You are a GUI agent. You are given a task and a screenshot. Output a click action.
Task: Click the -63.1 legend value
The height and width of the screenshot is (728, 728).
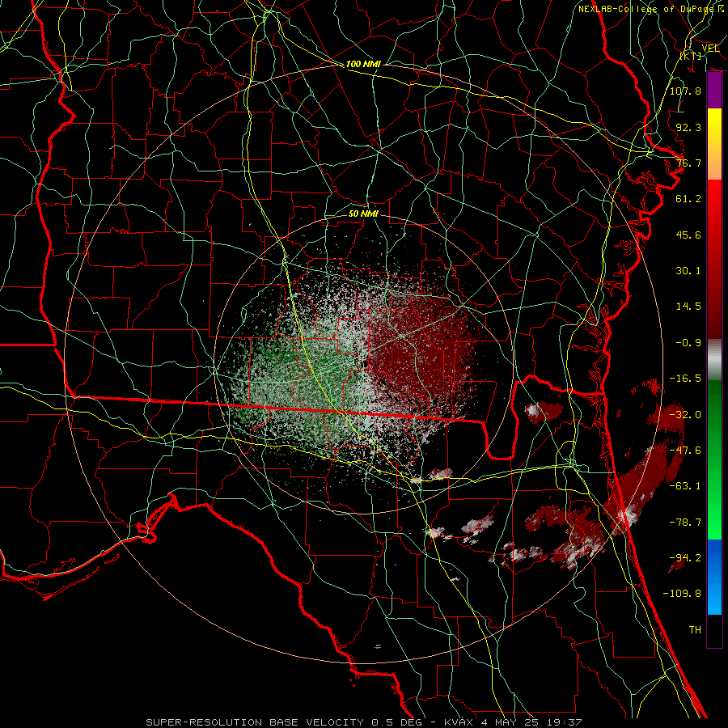pyautogui.click(x=685, y=486)
